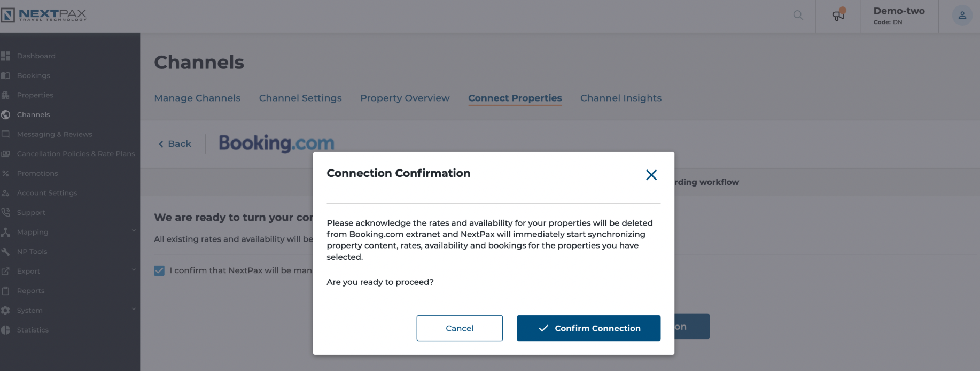Screen dimensions: 980x371
Task: Uncheck the NextPax management confirmation checkbox
Action: tap(159, 270)
